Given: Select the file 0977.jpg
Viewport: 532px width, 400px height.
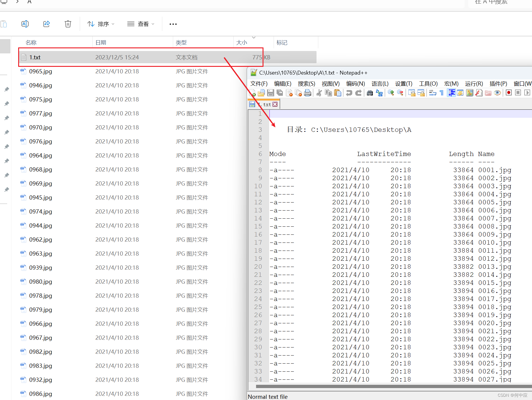Looking at the screenshot, I should coord(41,114).
